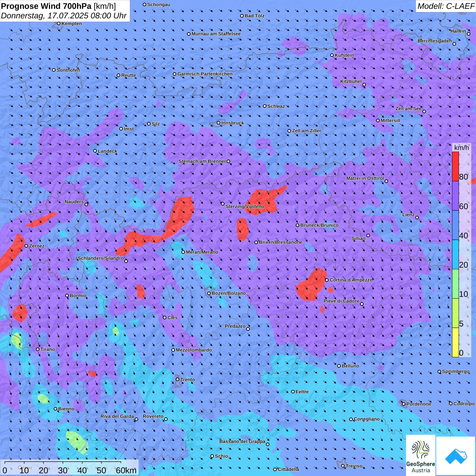The height and width of the screenshot is (476, 476).
Task: Click the blue cloud logo icon
Action: (456, 456)
